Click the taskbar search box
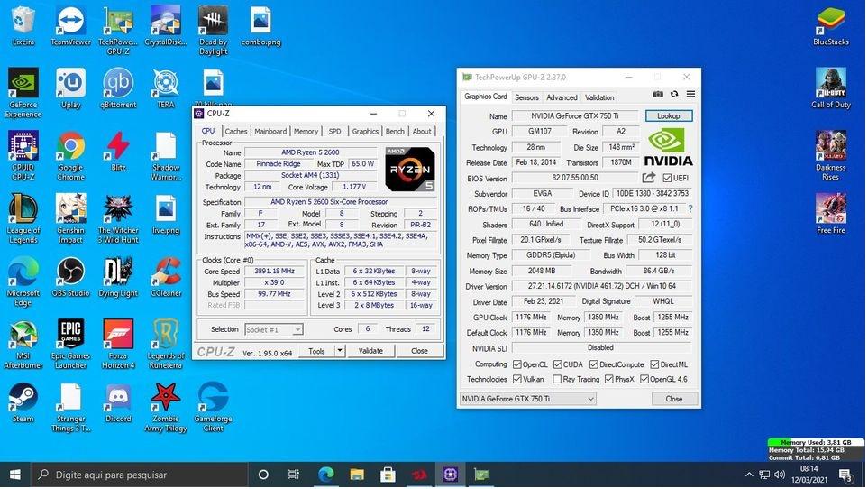The height and width of the screenshot is (489, 868). pyautogui.click(x=139, y=475)
